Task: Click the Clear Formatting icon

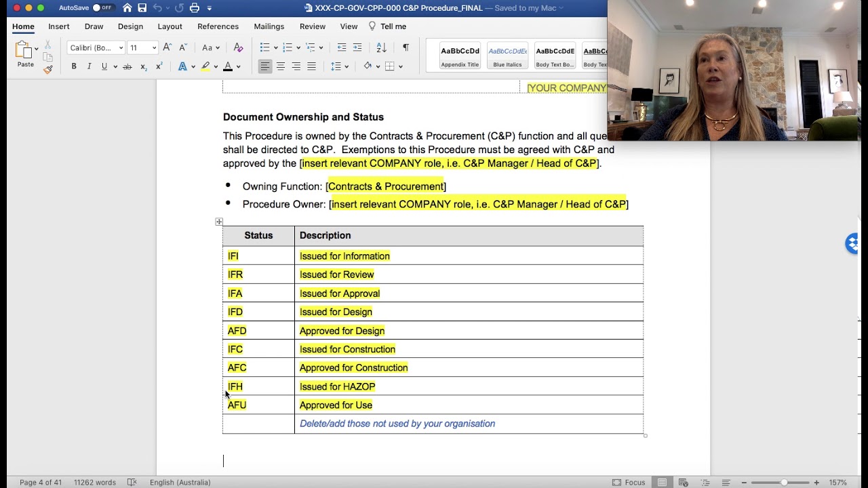Action: [x=238, y=47]
